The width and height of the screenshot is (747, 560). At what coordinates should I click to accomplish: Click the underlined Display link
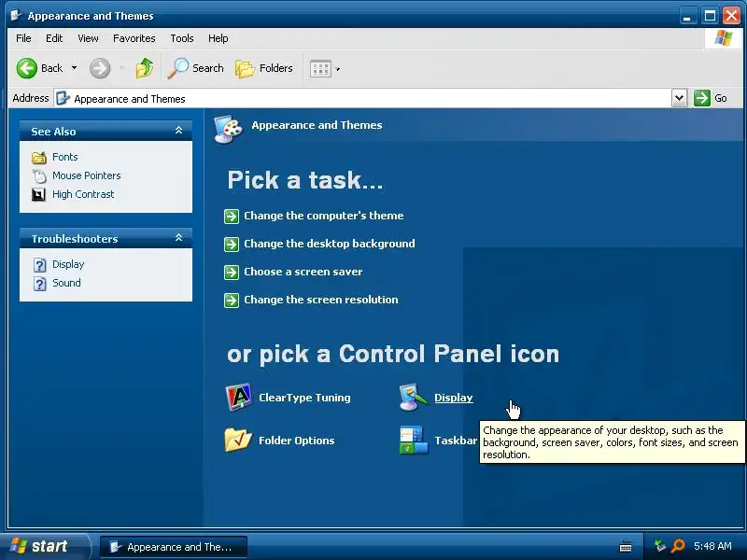pyautogui.click(x=454, y=398)
